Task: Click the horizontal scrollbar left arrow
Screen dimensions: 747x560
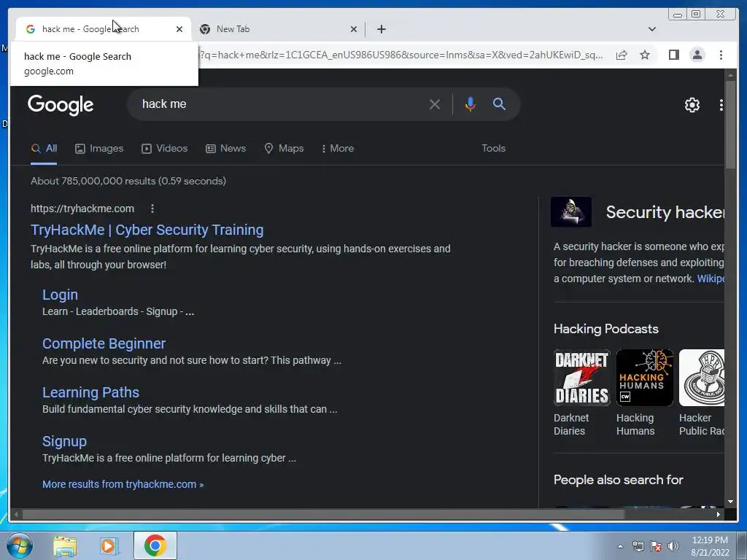Action: [16, 514]
